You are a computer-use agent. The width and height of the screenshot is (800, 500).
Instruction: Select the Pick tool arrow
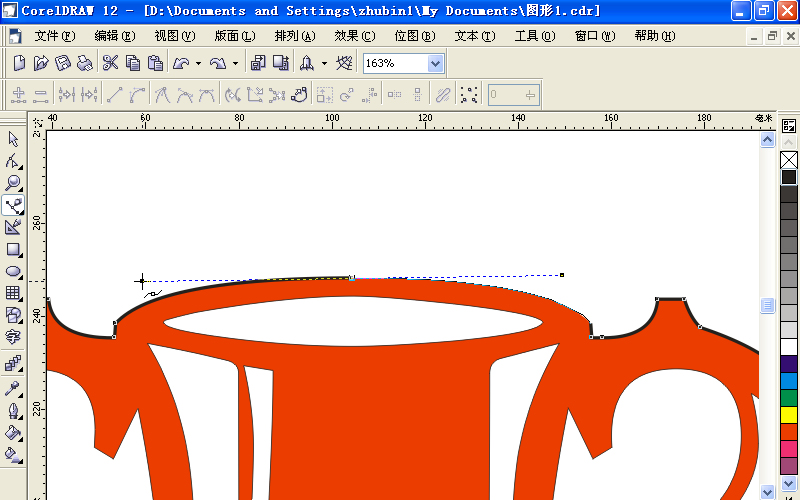click(x=13, y=139)
